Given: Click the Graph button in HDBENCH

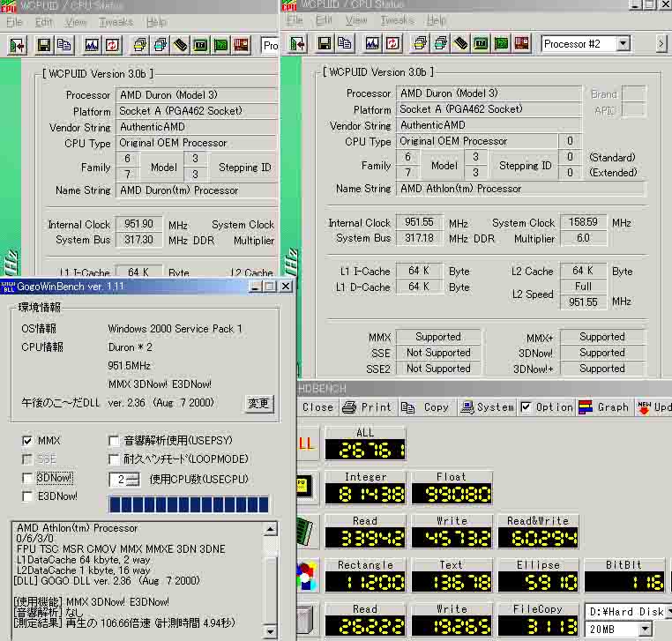Looking at the screenshot, I should pos(603,407).
